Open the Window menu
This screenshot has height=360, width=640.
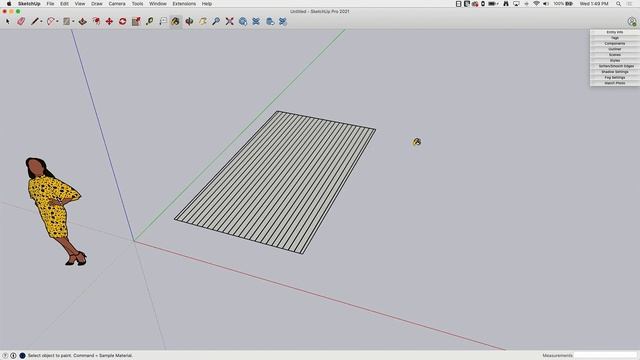(158, 4)
